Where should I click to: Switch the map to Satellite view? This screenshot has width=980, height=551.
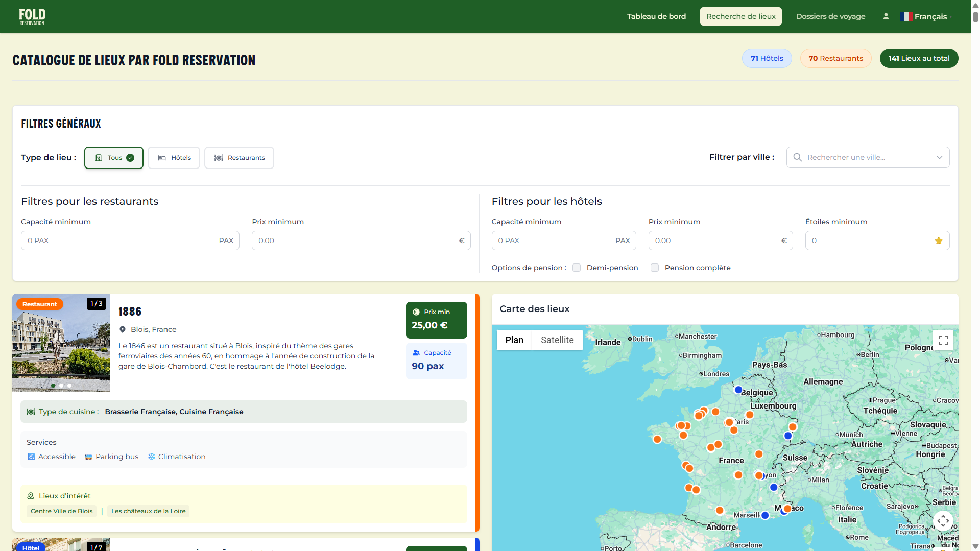click(x=557, y=340)
